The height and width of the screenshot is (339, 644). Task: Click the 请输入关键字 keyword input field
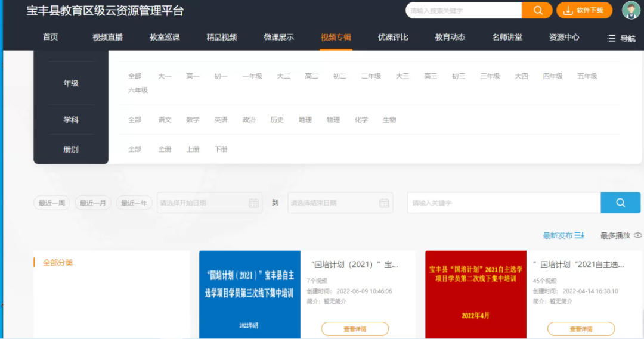click(504, 203)
